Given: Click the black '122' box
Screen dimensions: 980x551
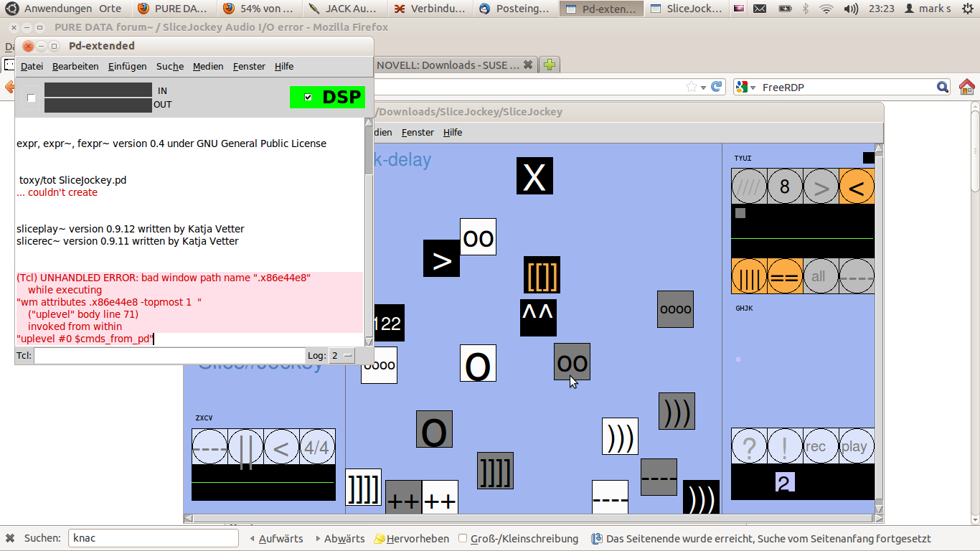Looking at the screenshot, I should point(389,323).
